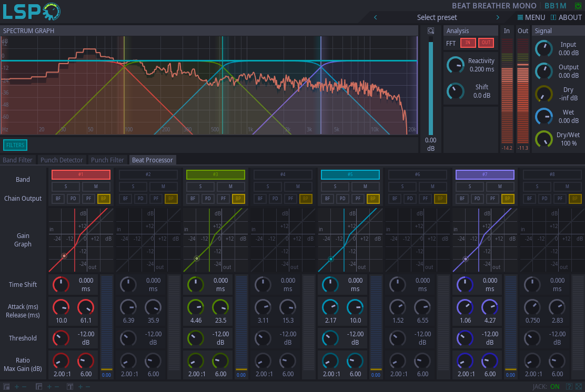Image resolution: width=585 pixels, height=392 pixels.
Task: Click the green power bypass icon
Action: 579,6
